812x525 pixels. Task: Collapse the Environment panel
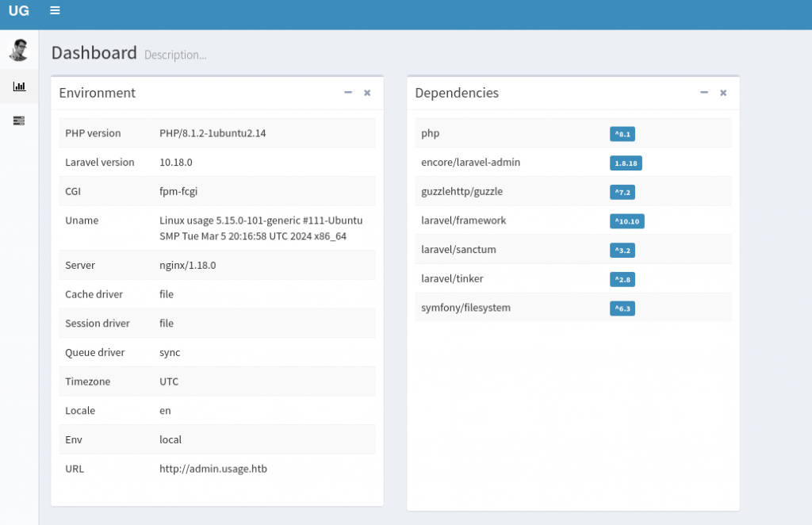pos(347,93)
